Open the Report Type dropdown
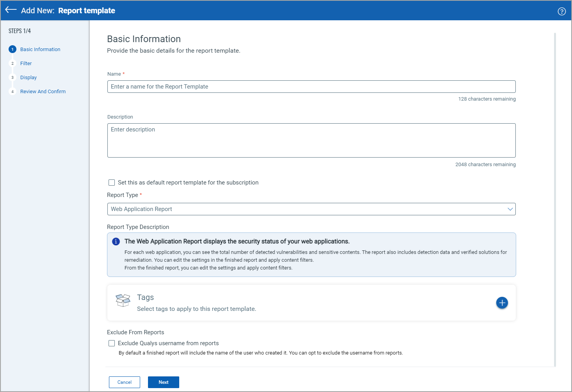 [x=311, y=209]
